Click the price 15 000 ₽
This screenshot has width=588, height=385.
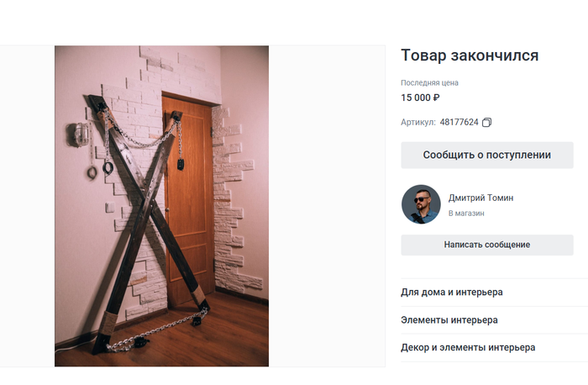click(x=420, y=98)
